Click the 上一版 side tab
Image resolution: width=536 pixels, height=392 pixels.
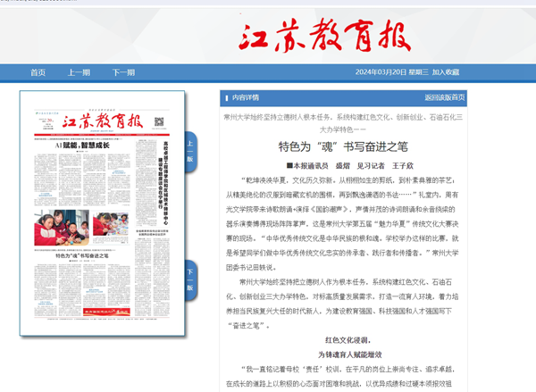point(190,152)
